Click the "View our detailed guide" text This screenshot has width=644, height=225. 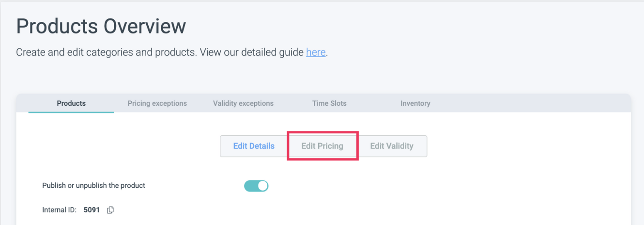tap(252, 52)
